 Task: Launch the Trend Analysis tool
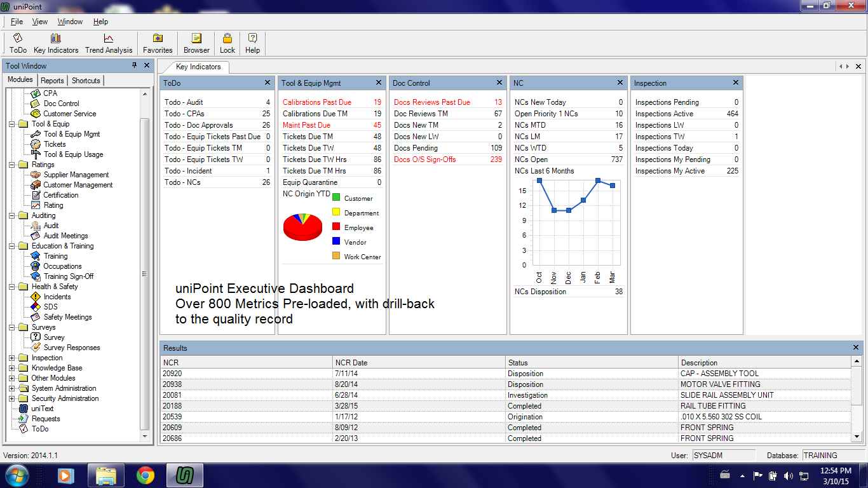[109, 43]
